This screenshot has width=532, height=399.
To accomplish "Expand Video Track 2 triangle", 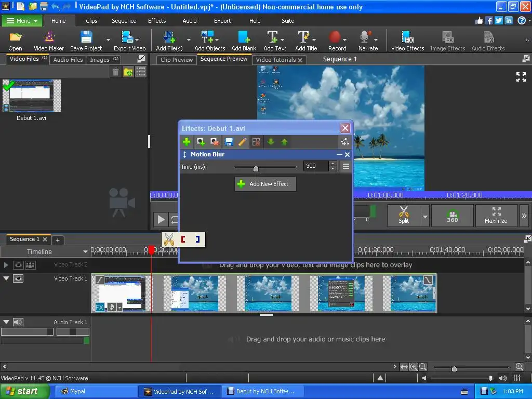I will click(6, 265).
